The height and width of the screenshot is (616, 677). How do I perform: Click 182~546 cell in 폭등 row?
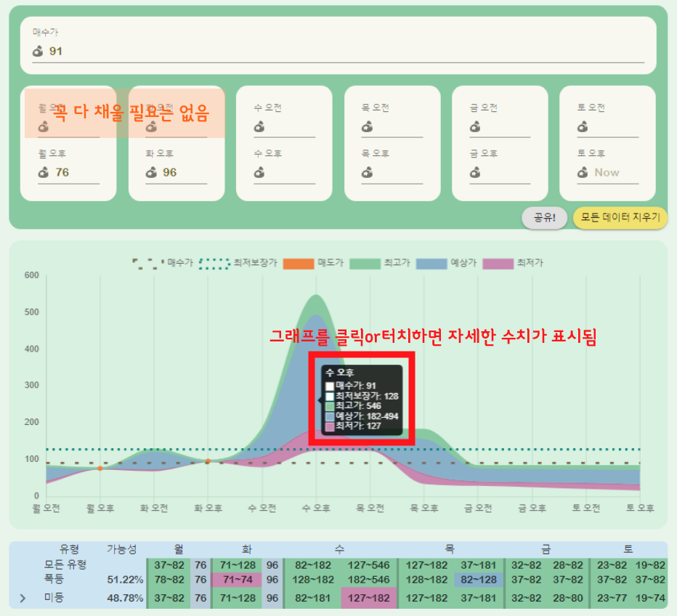(x=369, y=579)
